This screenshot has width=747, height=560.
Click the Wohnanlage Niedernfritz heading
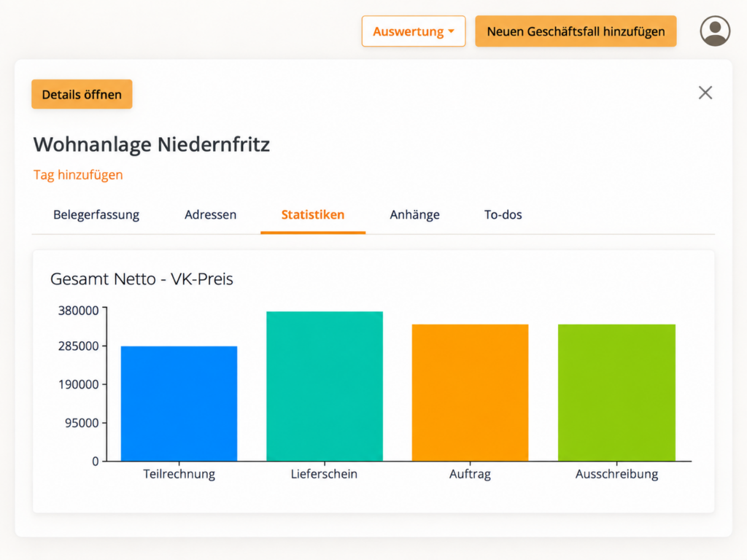tap(152, 144)
